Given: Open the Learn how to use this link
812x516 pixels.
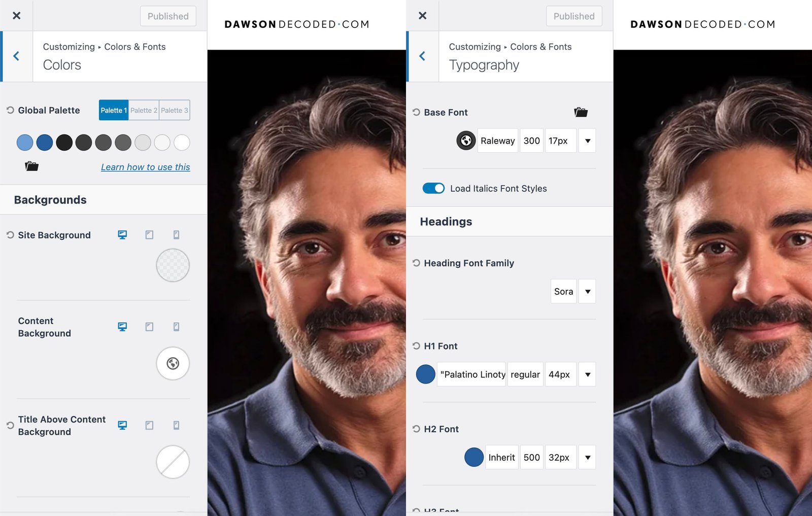Looking at the screenshot, I should click(x=145, y=167).
